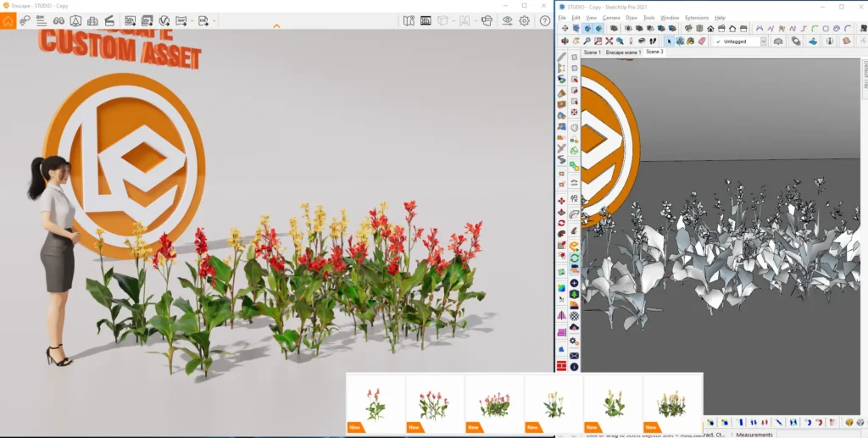Open the Extensions menu in SketchUp

(697, 18)
